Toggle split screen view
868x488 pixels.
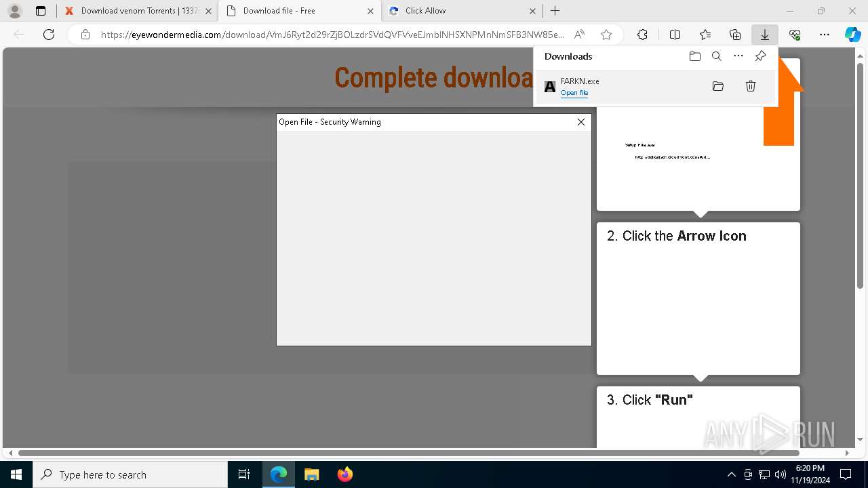tap(675, 35)
